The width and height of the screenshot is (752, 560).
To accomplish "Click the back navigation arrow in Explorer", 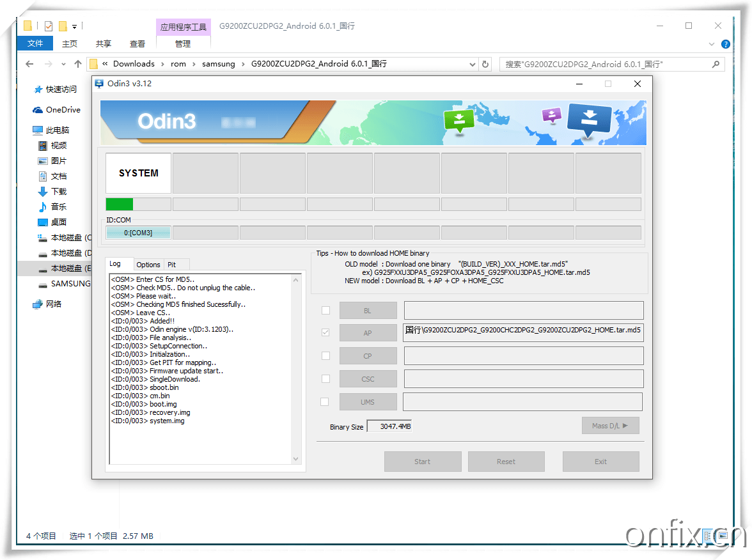I will (x=29, y=64).
